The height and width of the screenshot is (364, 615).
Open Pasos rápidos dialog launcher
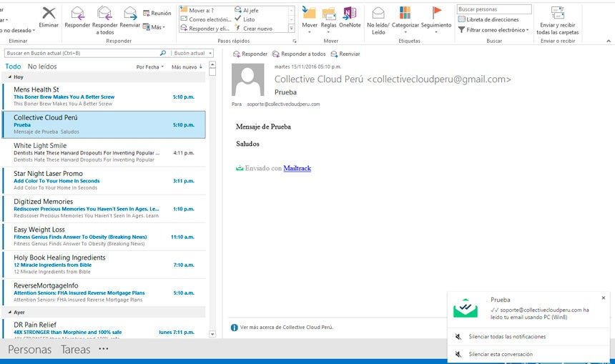pyautogui.click(x=295, y=41)
